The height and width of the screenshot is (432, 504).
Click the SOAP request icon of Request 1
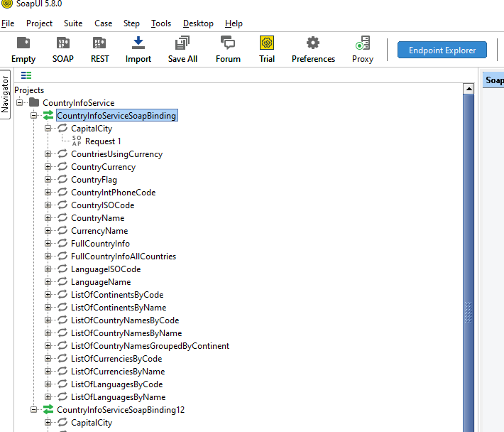pyautogui.click(x=77, y=141)
